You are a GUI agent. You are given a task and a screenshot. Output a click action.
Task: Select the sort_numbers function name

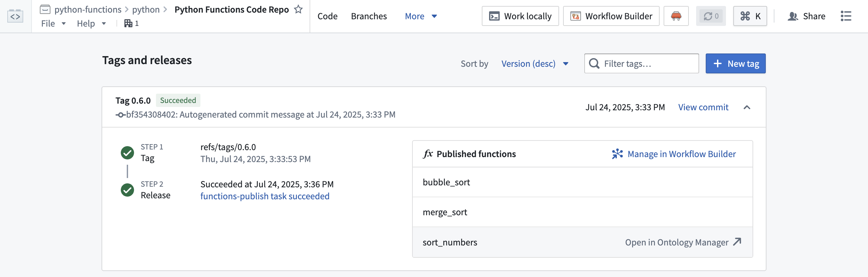[450, 242]
